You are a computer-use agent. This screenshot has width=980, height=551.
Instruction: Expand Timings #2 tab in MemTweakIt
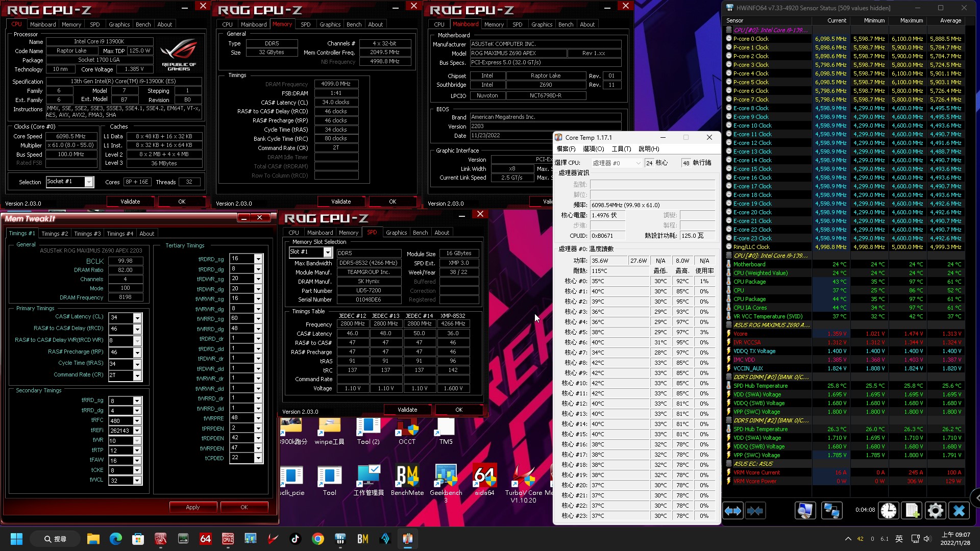coord(54,234)
